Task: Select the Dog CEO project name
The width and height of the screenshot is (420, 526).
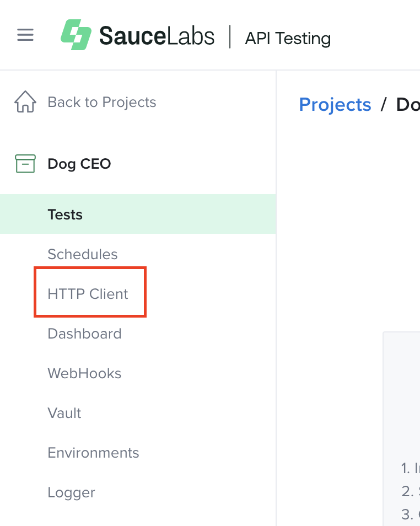Action: coord(79,164)
